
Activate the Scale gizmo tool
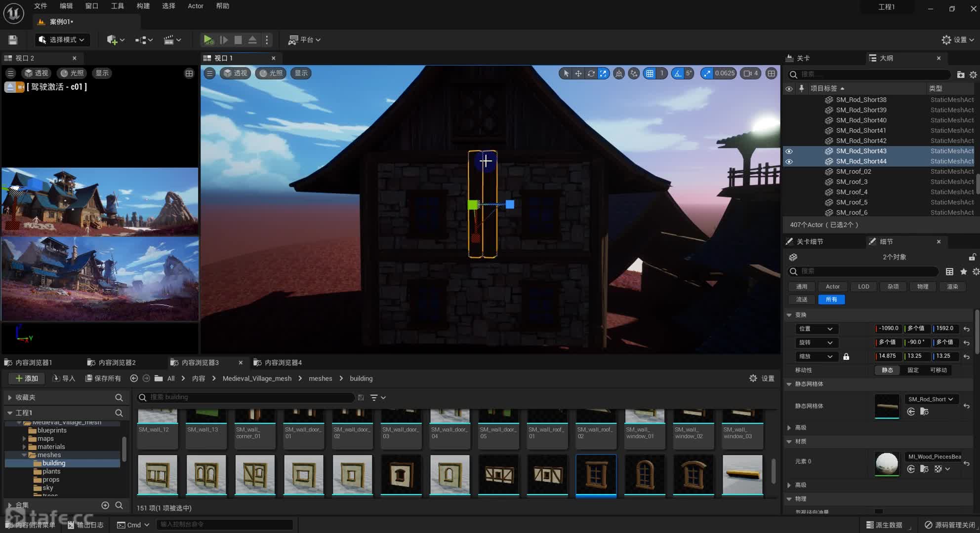click(603, 74)
